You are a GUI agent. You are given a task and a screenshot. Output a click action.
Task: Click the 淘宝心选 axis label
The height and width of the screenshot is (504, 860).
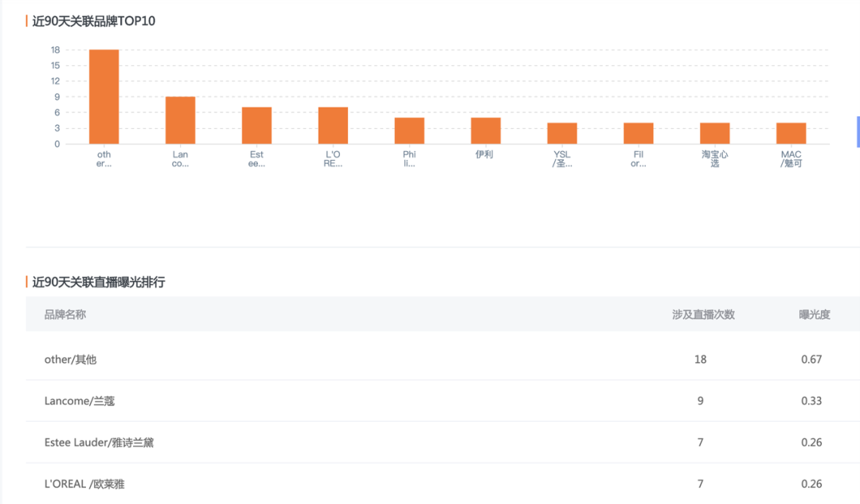tap(714, 159)
